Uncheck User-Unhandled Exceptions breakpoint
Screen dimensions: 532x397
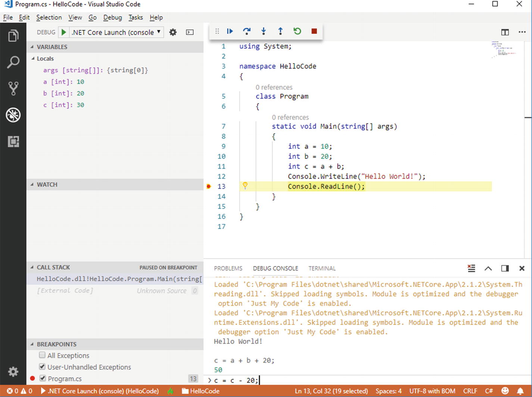pos(42,367)
